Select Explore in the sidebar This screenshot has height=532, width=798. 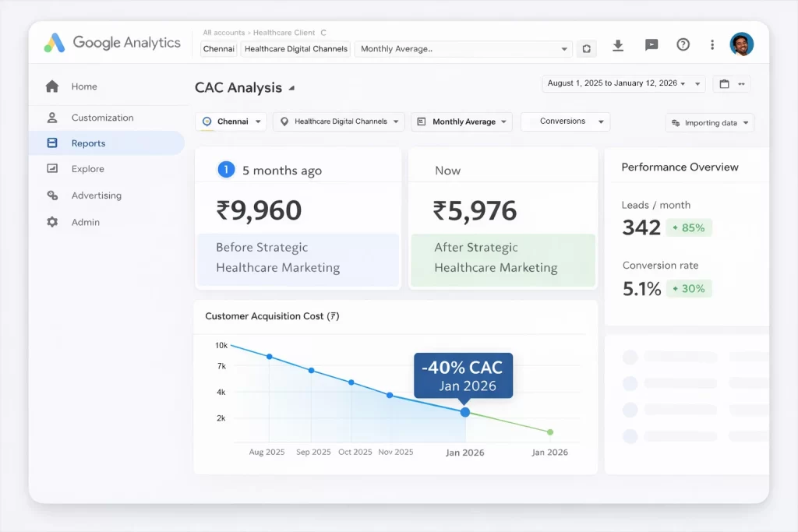[87, 169]
